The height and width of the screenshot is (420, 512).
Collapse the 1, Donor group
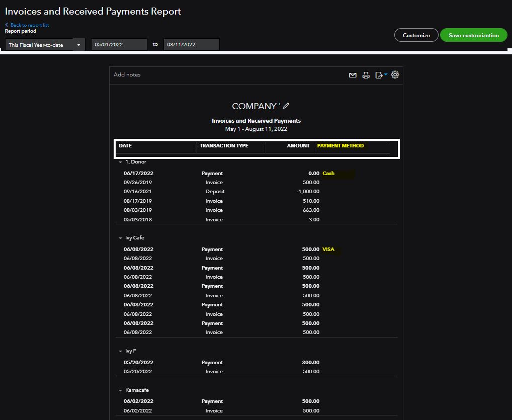(121, 162)
